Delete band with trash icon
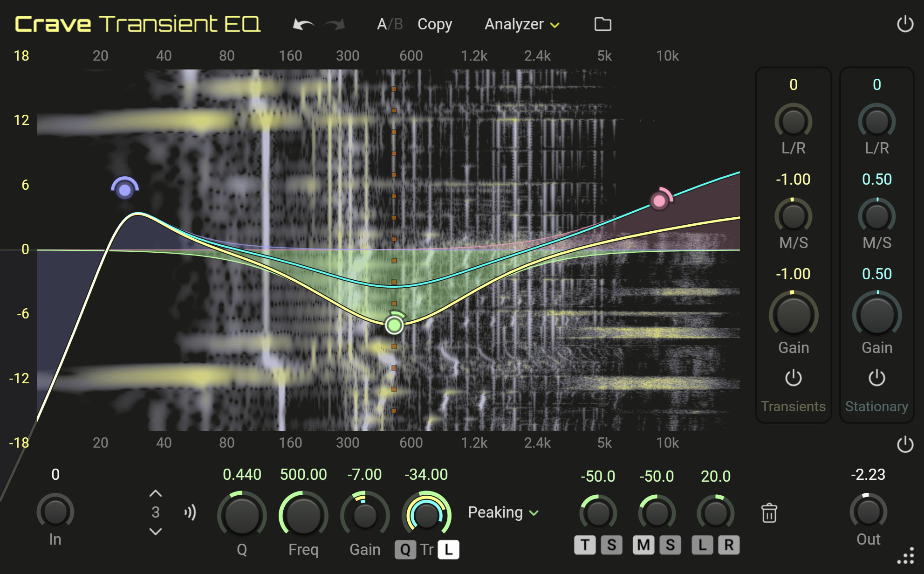The image size is (924, 574). point(769,513)
